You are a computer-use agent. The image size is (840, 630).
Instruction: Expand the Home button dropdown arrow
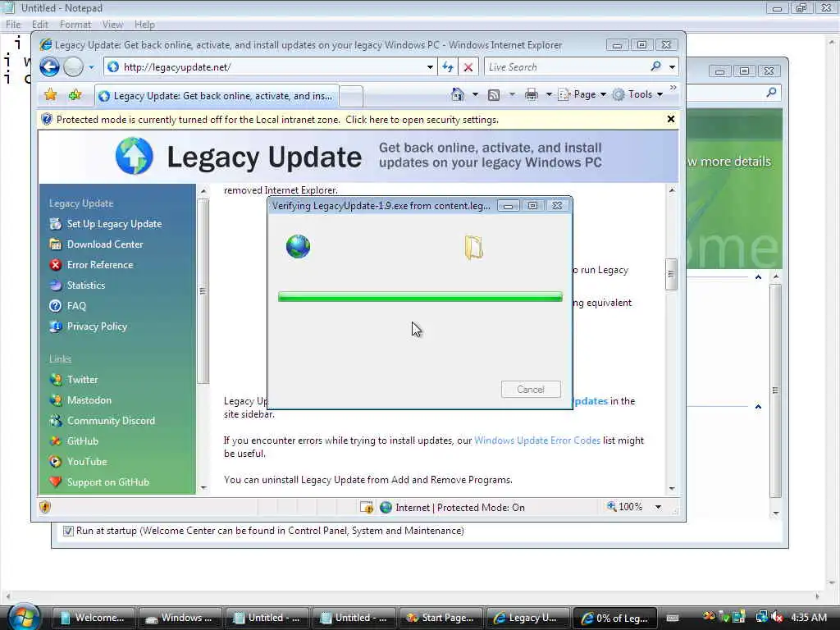(x=475, y=94)
